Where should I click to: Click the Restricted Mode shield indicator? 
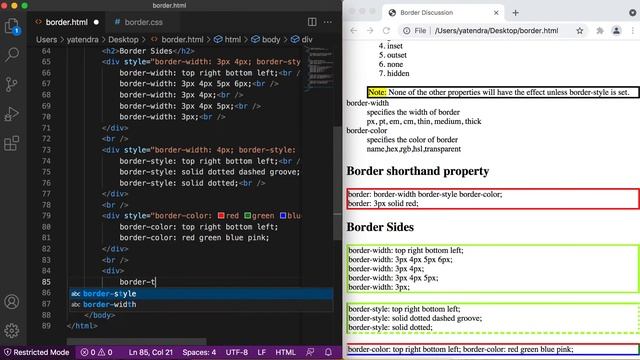[x=36, y=352]
